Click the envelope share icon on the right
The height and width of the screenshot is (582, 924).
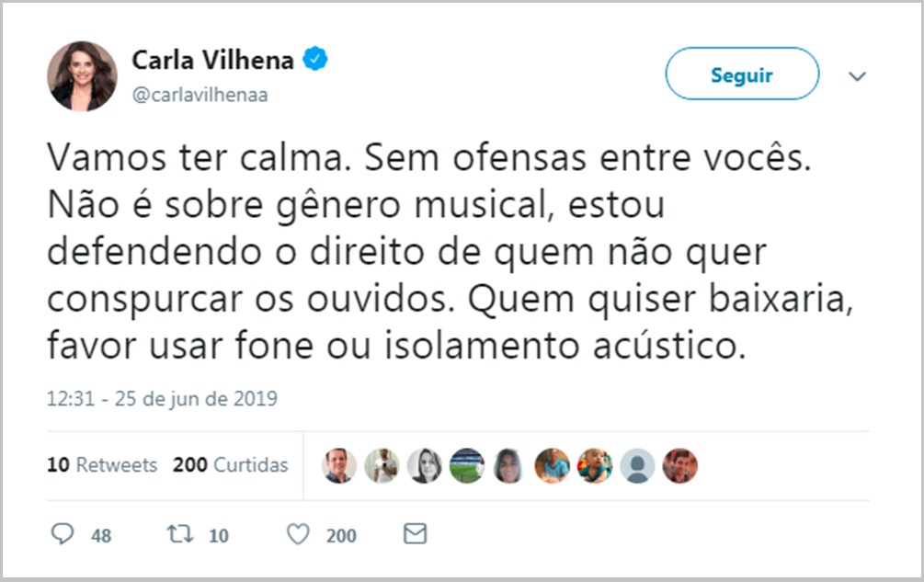pos(414,534)
